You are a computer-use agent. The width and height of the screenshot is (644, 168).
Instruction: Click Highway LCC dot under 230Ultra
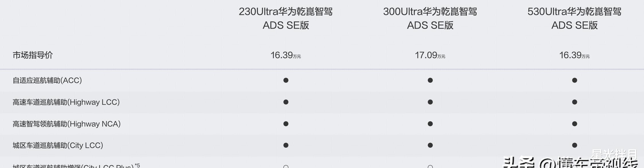(286, 102)
